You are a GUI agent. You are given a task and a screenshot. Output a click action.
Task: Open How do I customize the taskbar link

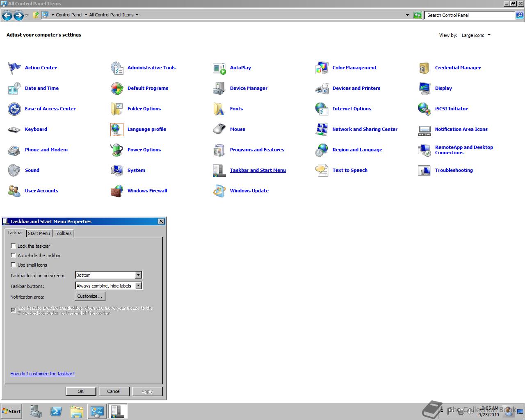[x=42, y=374]
